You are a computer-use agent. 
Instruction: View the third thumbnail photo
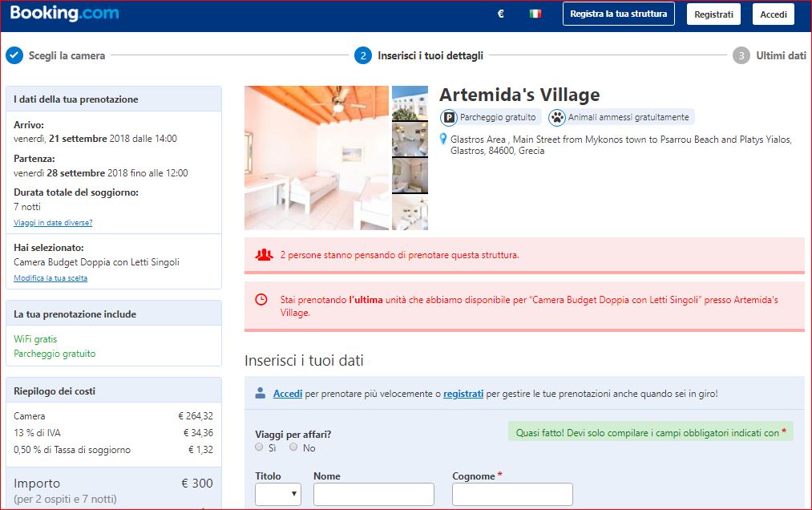(410, 175)
